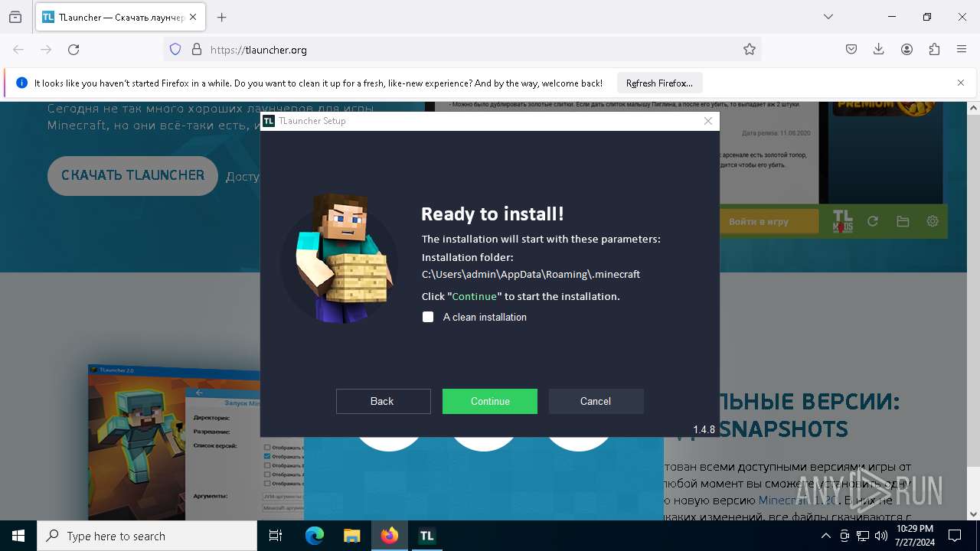The width and height of the screenshot is (980, 551).
Task: Open Firefox View recent browsing
Action: [x=15, y=17]
